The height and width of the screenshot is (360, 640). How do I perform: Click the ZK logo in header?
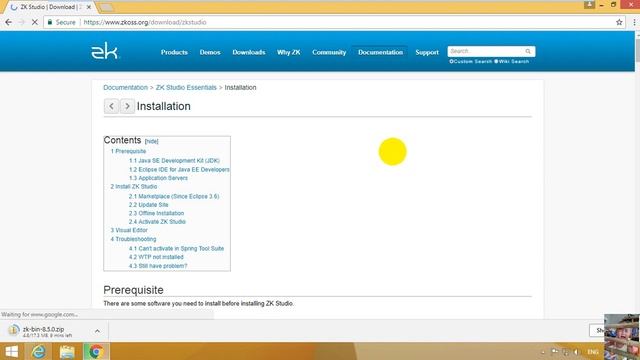(104, 51)
